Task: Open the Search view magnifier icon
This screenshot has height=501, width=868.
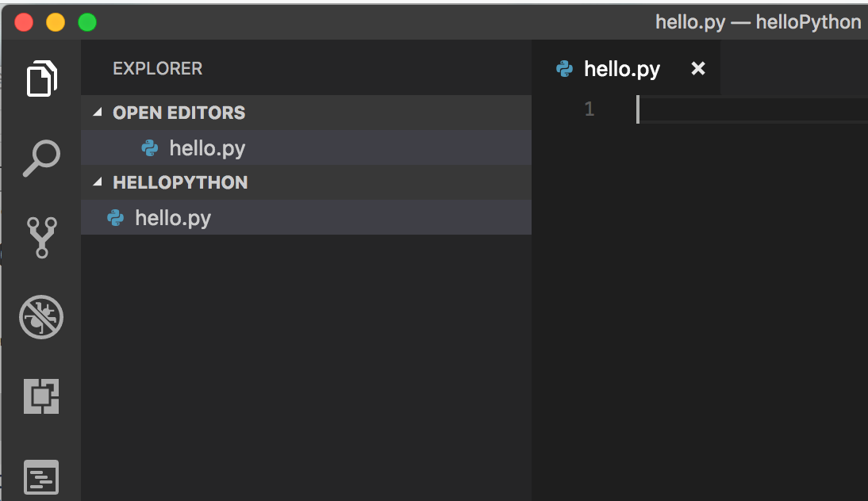Action: pyautogui.click(x=41, y=159)
